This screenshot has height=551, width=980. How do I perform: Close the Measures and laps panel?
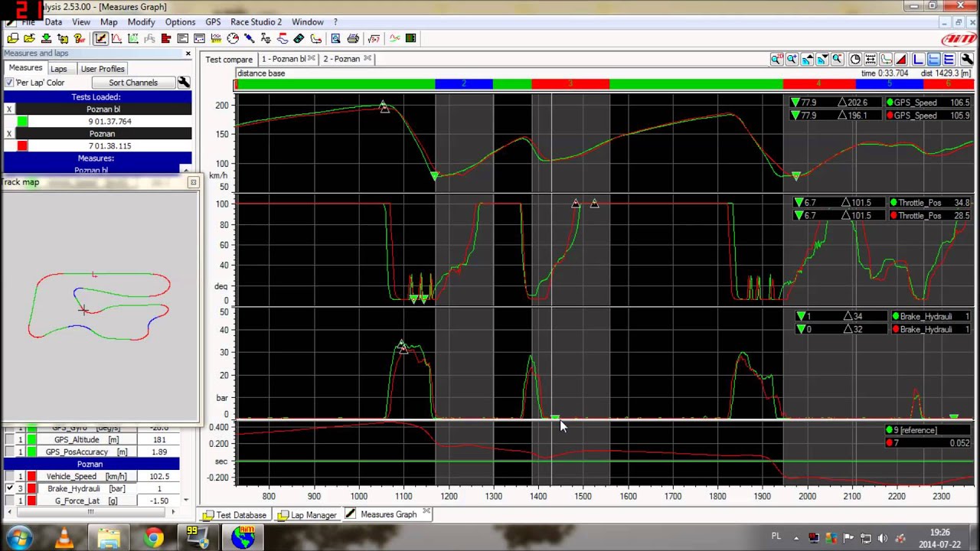[x=188, y=54]
